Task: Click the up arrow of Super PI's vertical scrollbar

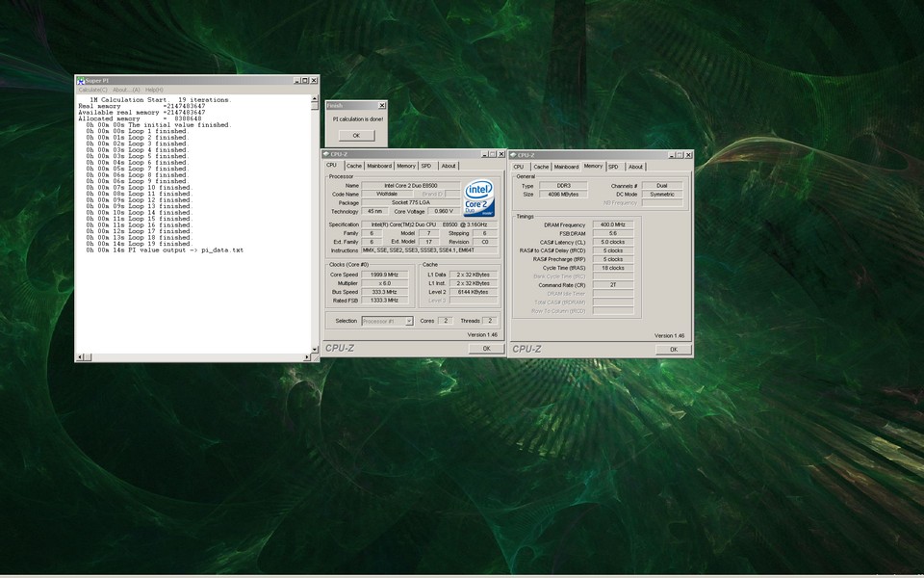Action: coord(314,98)
